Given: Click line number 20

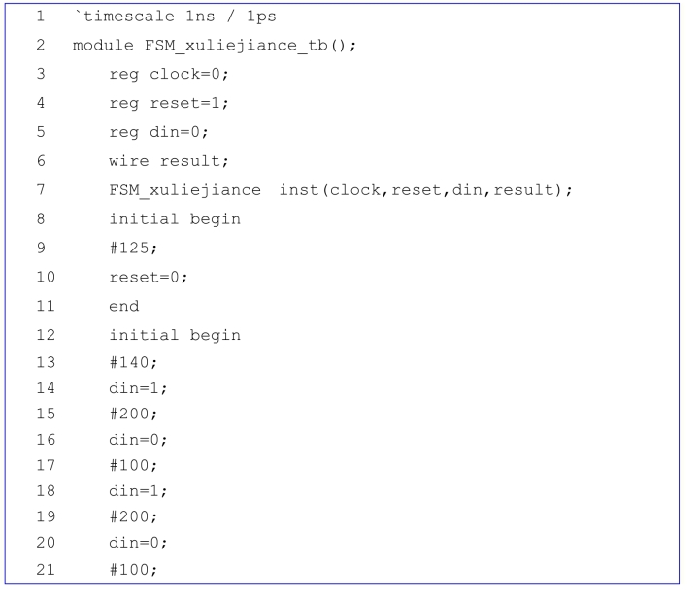Looking at the screenshot, I should (x=42, y=566).
